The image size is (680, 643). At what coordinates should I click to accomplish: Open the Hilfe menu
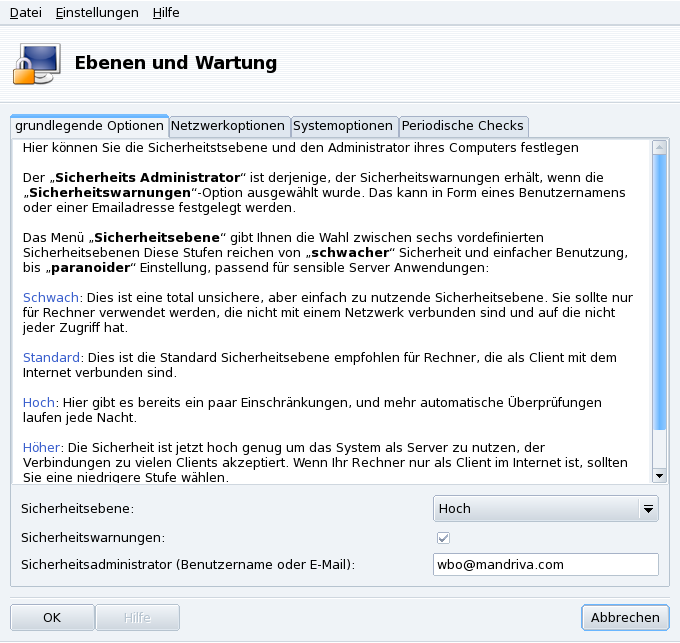pos(166,12)
